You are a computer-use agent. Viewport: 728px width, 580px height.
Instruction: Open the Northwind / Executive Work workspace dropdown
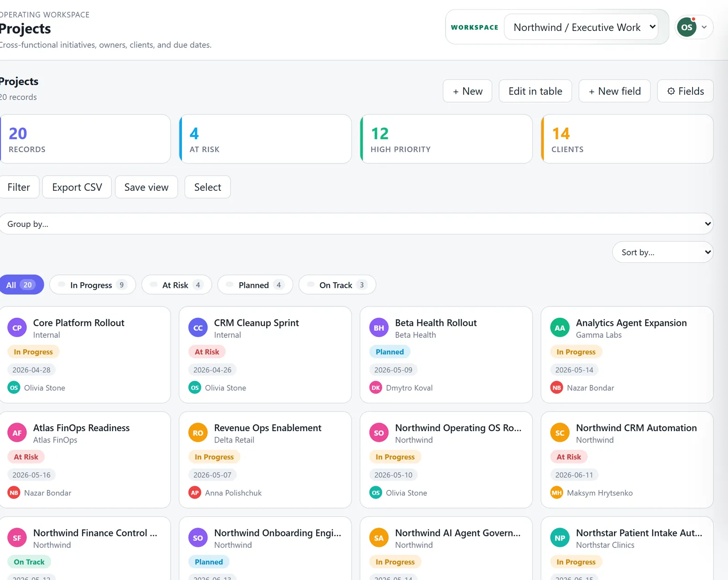[x=581, y=27]
